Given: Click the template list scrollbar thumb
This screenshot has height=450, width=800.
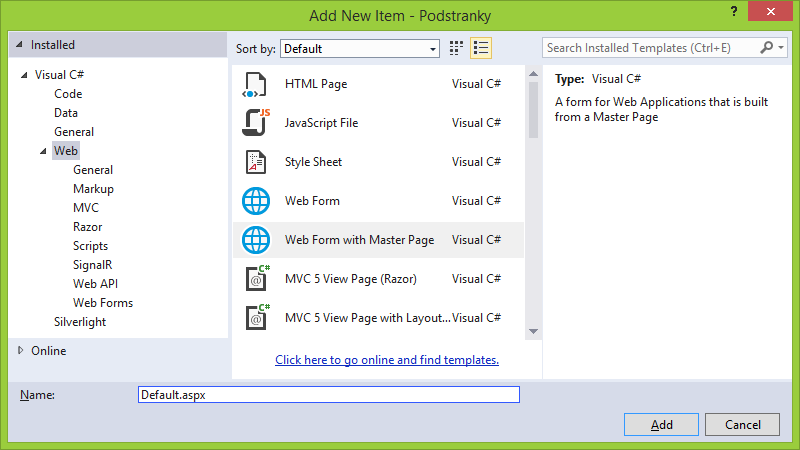Looking at the screenshot, I should [534, 110].
